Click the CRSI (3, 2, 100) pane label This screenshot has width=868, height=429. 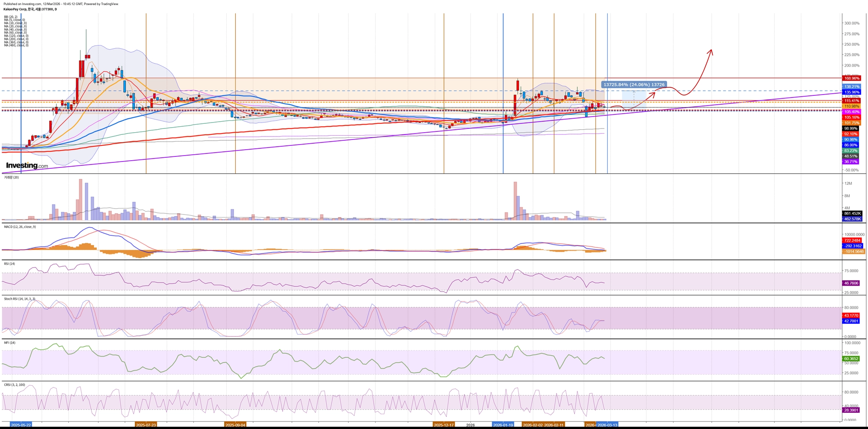14,385
